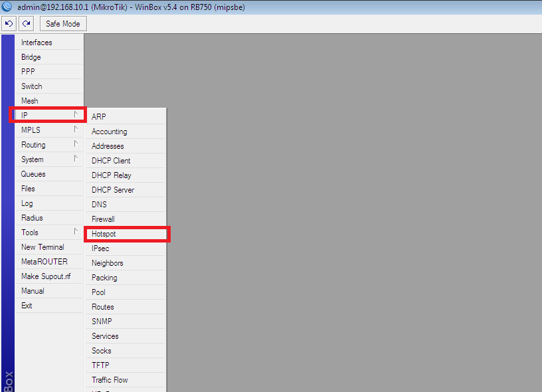
Task: Open DHCP Client
Action: (x=126, y=161)
